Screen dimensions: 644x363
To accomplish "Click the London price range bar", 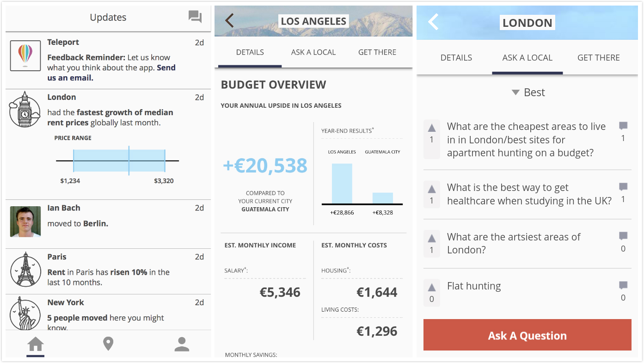I will 119,160.
